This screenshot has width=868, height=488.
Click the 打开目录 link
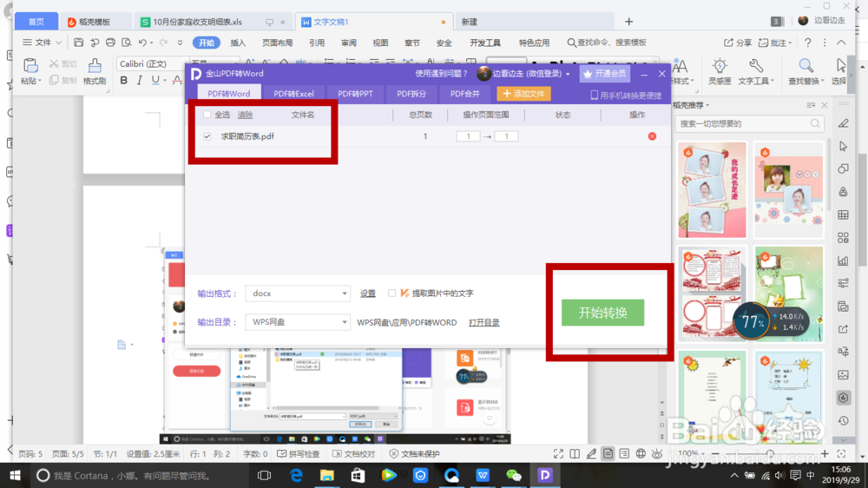click(x=483, y=322)
